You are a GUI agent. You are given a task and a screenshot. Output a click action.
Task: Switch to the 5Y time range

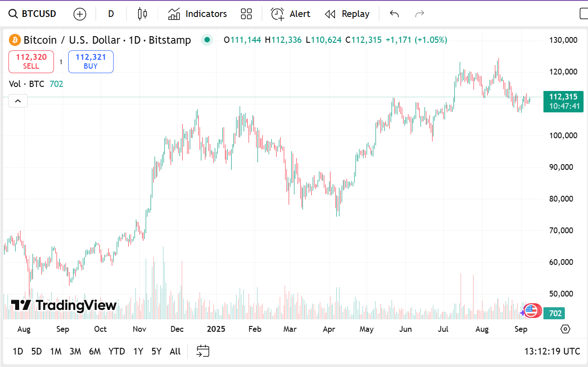pyautogui.click(x=156, y=351)
